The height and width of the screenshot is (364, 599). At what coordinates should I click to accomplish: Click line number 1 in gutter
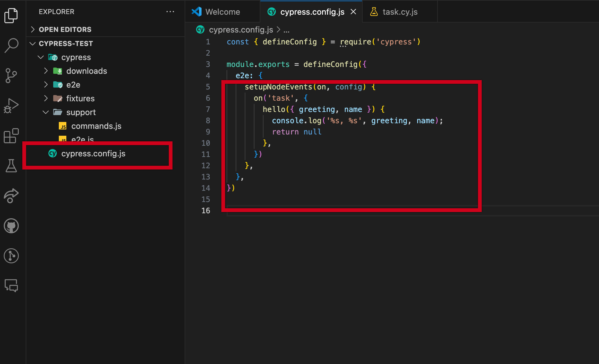[208, 42]
